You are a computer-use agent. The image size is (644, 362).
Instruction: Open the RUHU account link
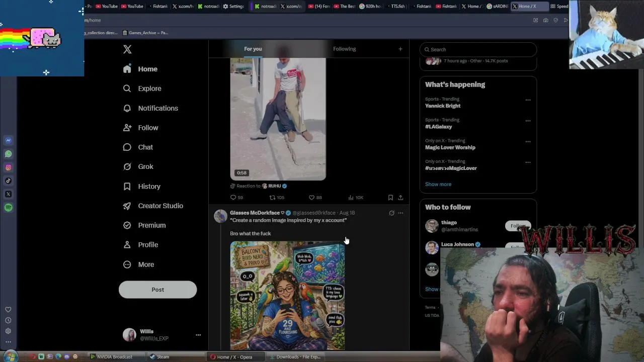tap(274, 186)
